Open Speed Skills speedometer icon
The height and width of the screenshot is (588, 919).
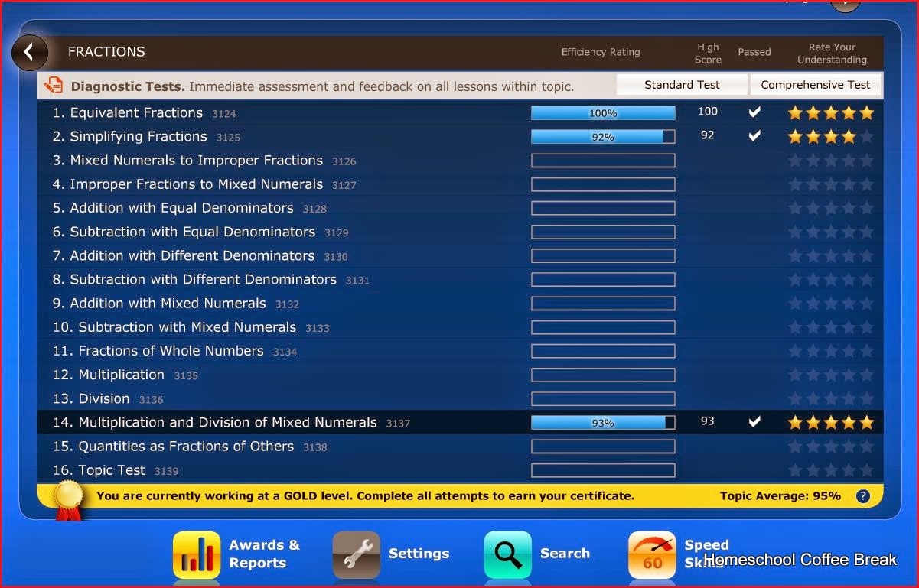point(652,554)
